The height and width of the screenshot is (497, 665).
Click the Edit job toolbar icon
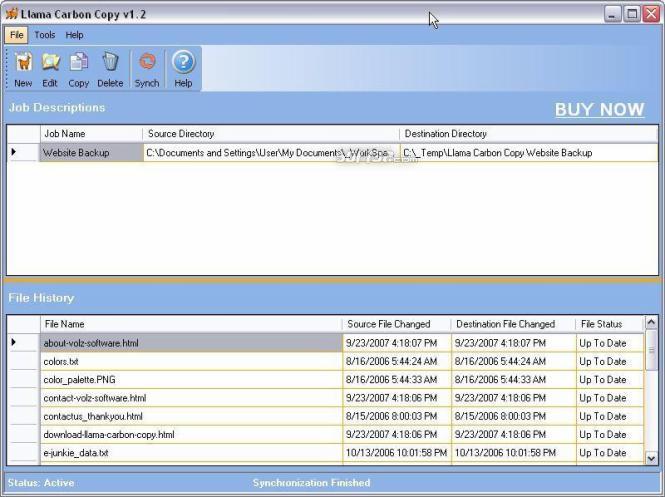pos(50,69)
